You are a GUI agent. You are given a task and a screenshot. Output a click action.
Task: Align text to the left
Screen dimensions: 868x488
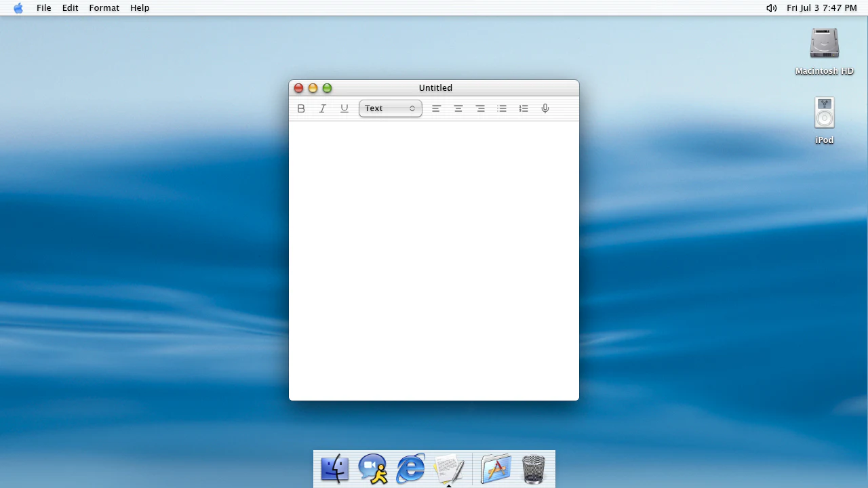click(x=437, y=108)
